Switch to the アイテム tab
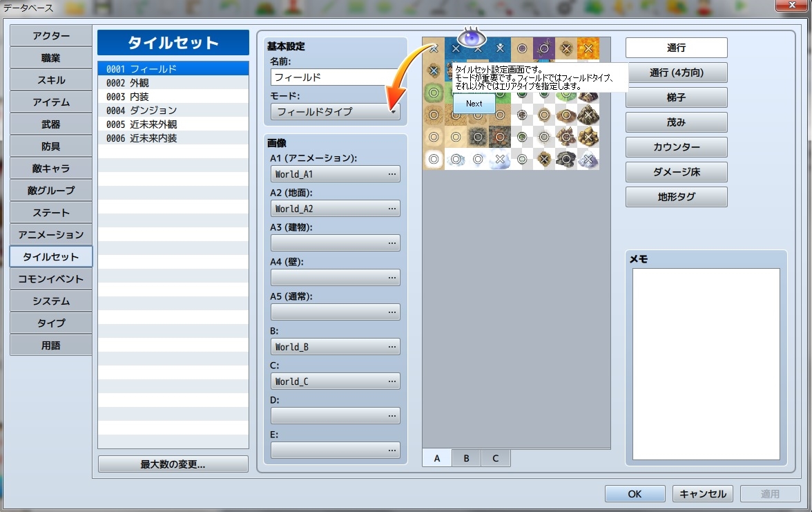Screen dimensions: 812x512 [51, 102]
